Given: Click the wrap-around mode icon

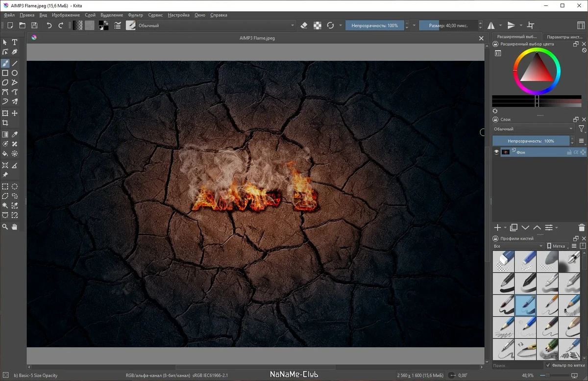Looking at the screenshot, I should (530, 25).
